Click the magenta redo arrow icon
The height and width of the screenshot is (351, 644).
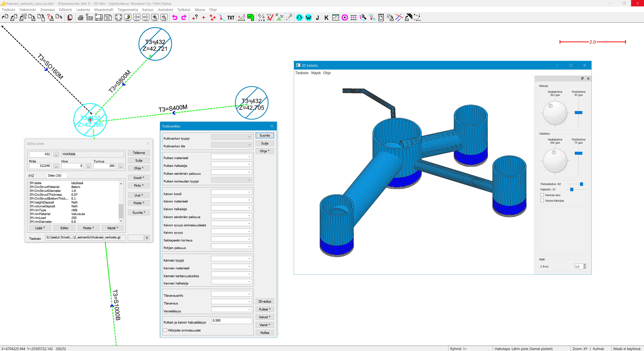tap(184, 17)
